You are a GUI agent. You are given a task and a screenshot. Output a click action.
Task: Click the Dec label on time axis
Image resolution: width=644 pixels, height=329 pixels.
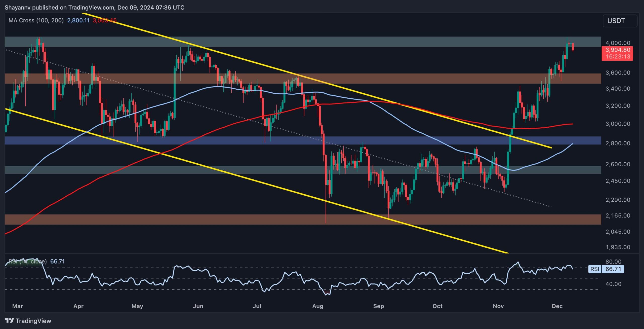(557, 306)
